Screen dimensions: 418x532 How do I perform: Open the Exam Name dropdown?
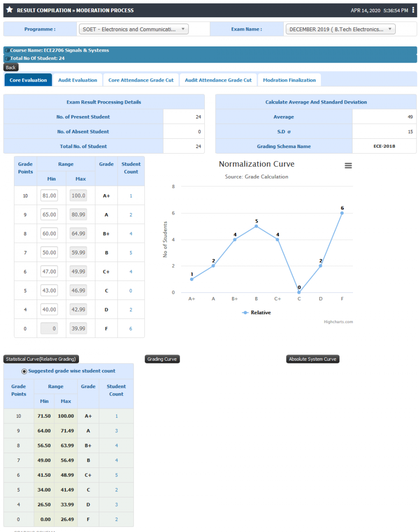pyautogui.click(x=340, y=29)
